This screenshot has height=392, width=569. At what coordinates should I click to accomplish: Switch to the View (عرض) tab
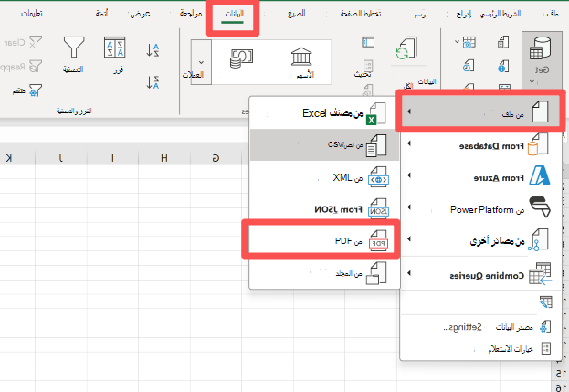pyautogui.click(x=140, y=14)
